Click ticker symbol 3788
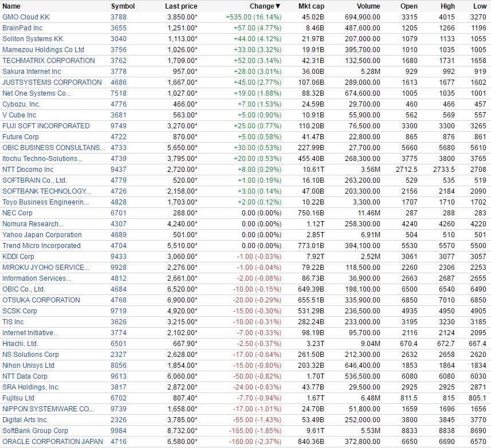Screen dimensions: 491x448 point(119,17)
